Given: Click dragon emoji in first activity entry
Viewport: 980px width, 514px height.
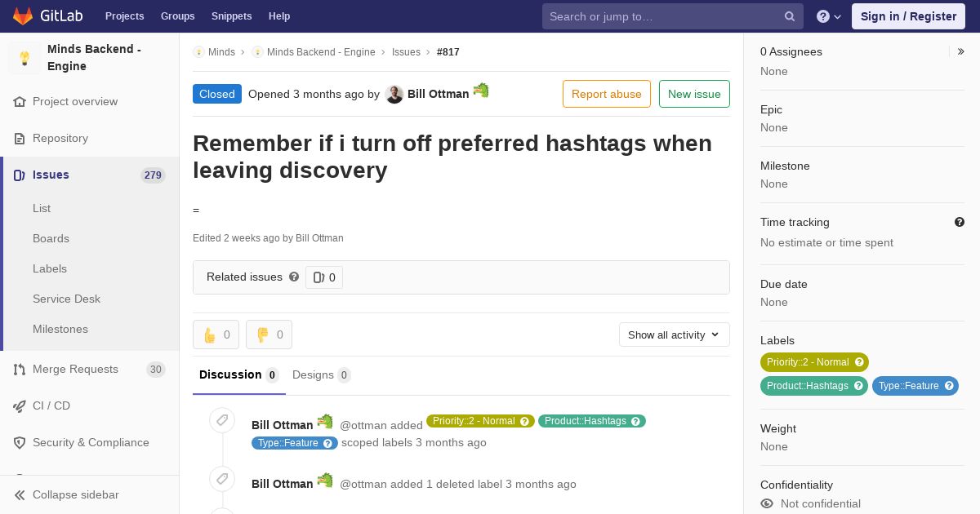Looking at the screenshot, I should click(x=325, y=422).
